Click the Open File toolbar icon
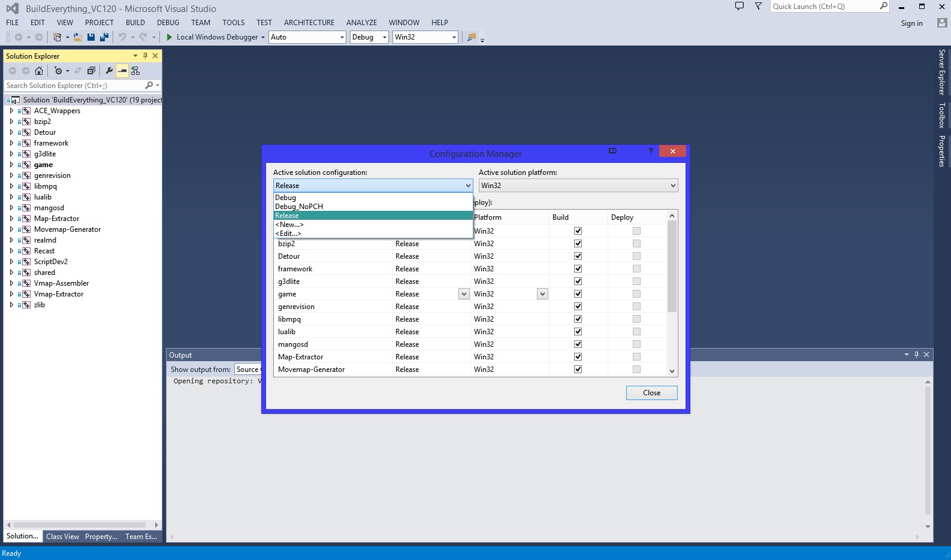Screen dimensions: 951x560 coord(77,37)
